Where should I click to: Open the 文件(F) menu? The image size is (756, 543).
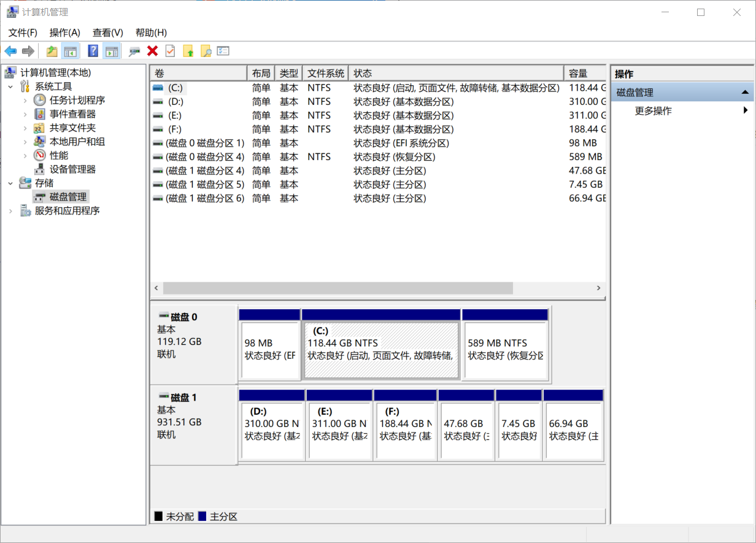click(x=23, y=33)
